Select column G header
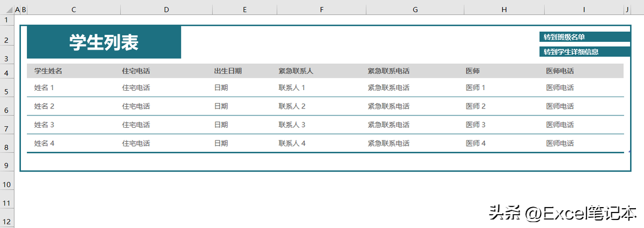644x228 pixels. [415, 10]
